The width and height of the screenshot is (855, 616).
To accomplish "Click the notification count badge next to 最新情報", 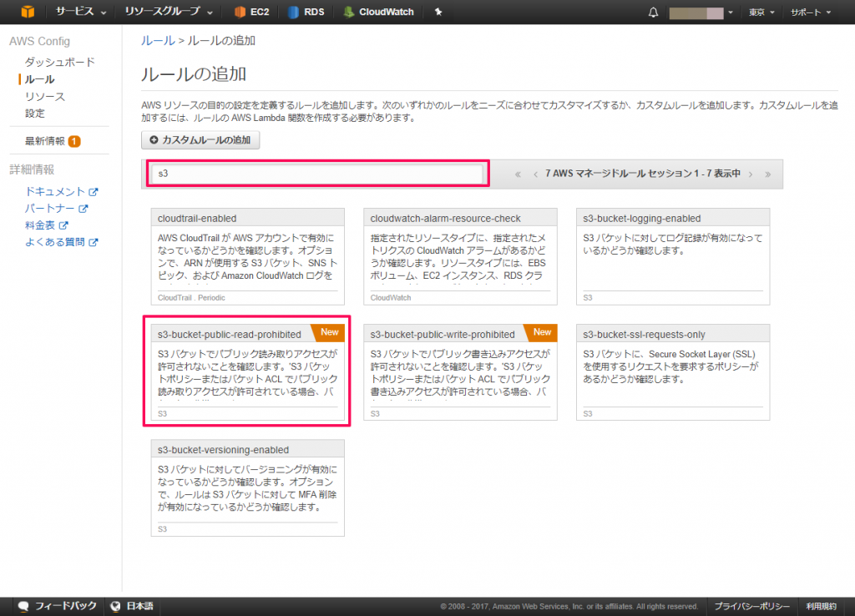I will pyautogui.click(x=74, y=141).
